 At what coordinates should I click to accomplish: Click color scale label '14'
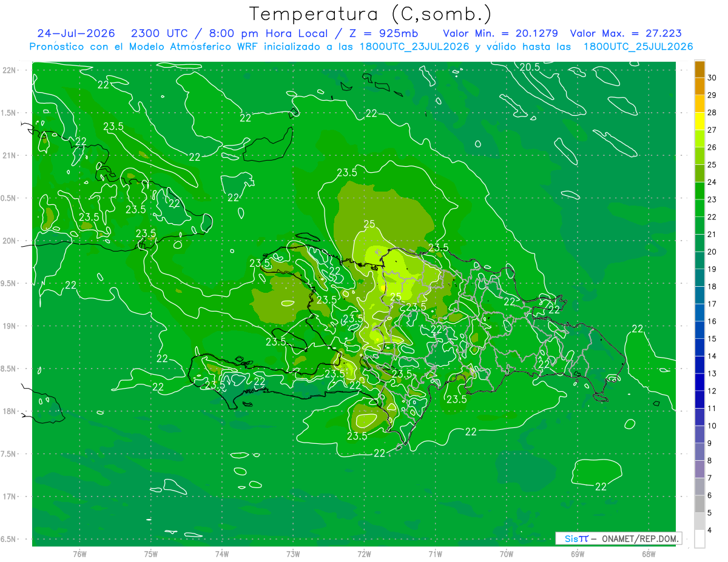(x=712, y=356)
